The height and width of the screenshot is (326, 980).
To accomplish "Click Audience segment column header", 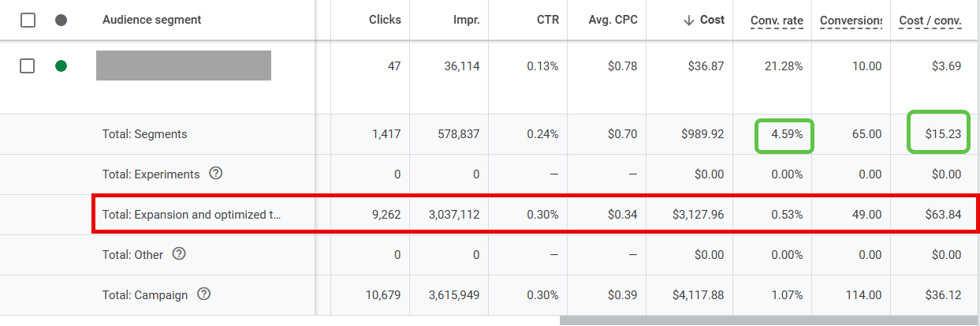I will [x=151, y=21].
